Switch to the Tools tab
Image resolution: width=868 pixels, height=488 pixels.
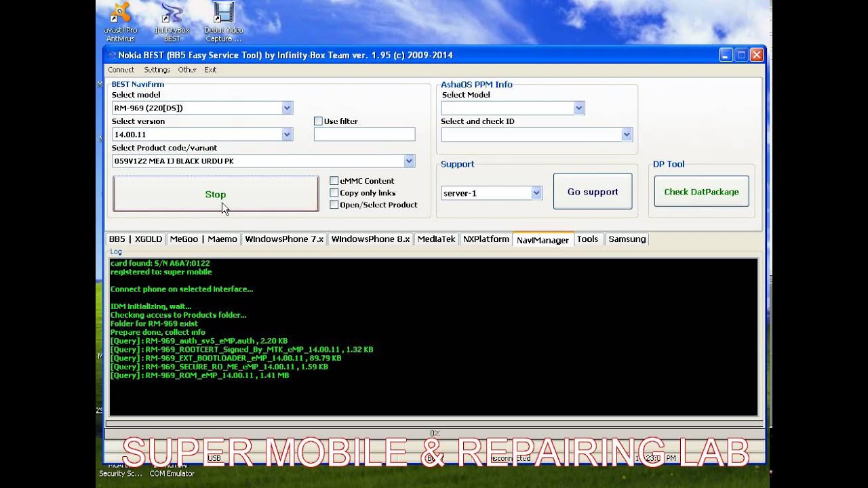click(x=587, y=239)
